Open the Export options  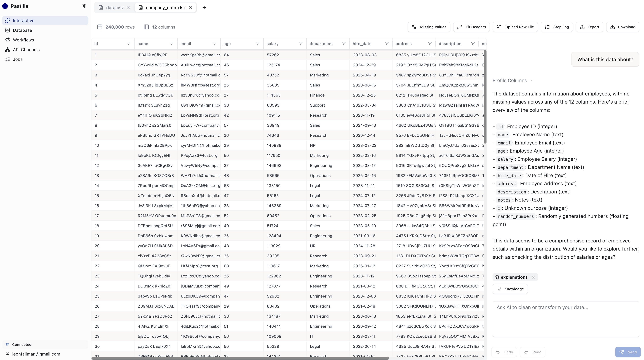click(x=589, y=27)
